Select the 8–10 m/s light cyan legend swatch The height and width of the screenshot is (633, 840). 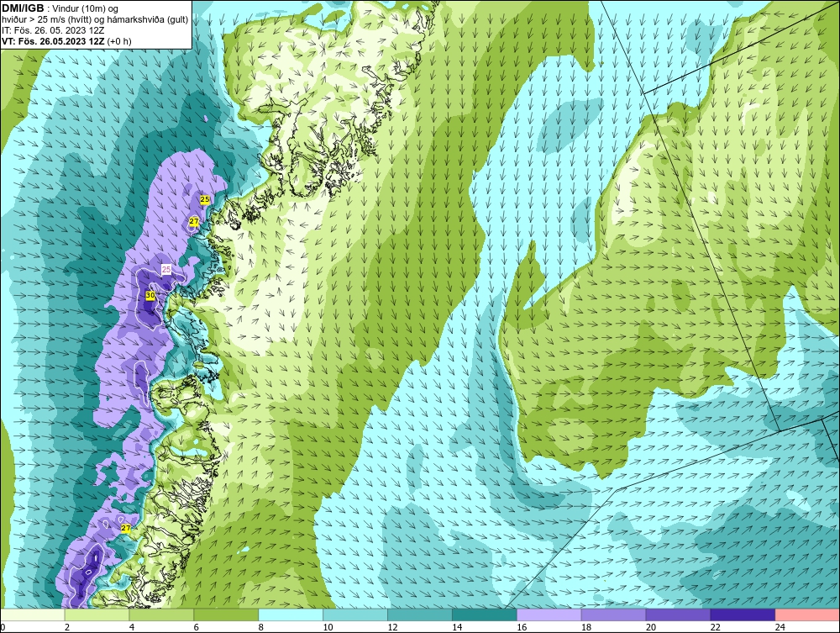[x=291, y=615]
